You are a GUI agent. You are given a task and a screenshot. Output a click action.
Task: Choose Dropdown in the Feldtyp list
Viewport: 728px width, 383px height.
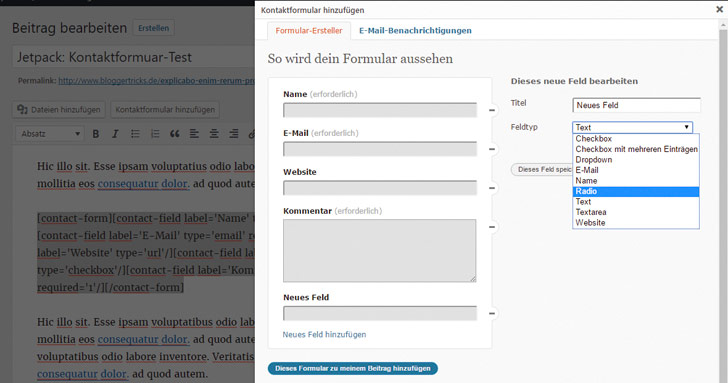tap(636, 160)
